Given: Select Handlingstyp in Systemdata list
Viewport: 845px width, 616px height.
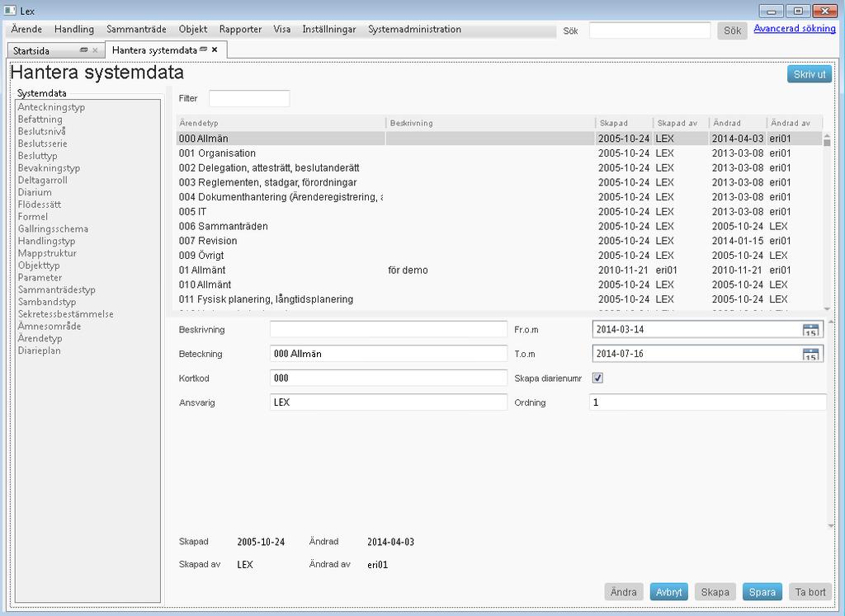Looking at the screenshot, I should coord(46,242).
